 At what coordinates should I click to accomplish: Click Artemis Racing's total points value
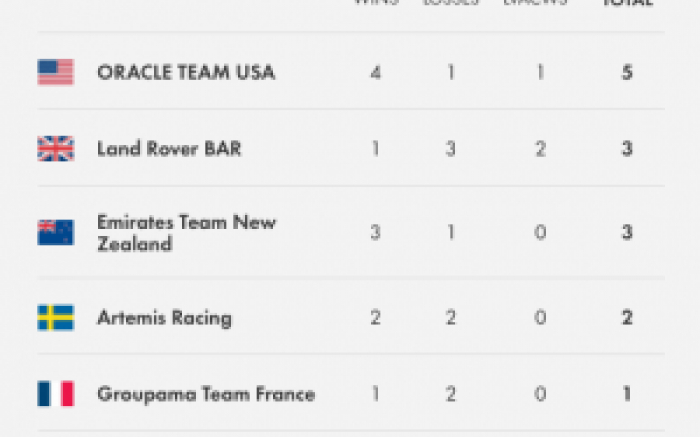tap(627, 318)
